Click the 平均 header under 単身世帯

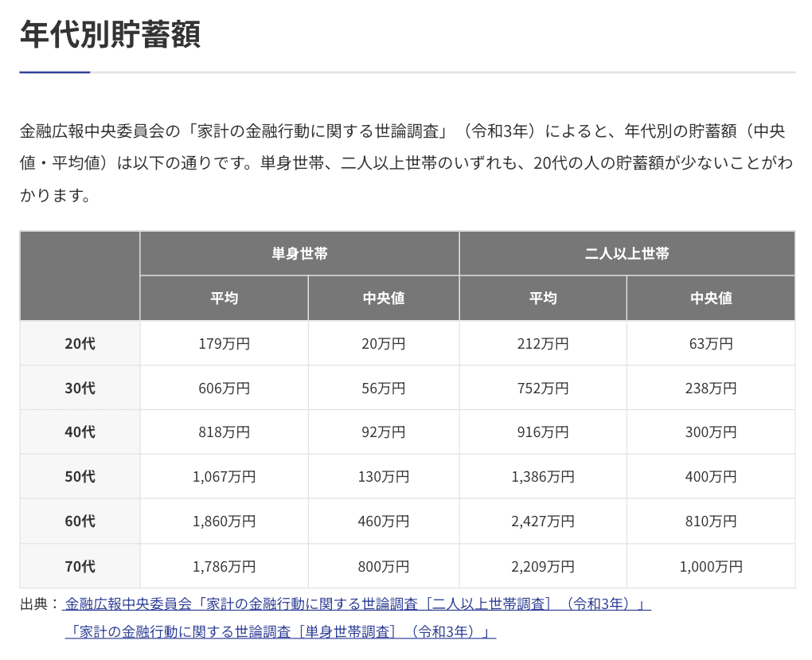click(x=224, y=299)
